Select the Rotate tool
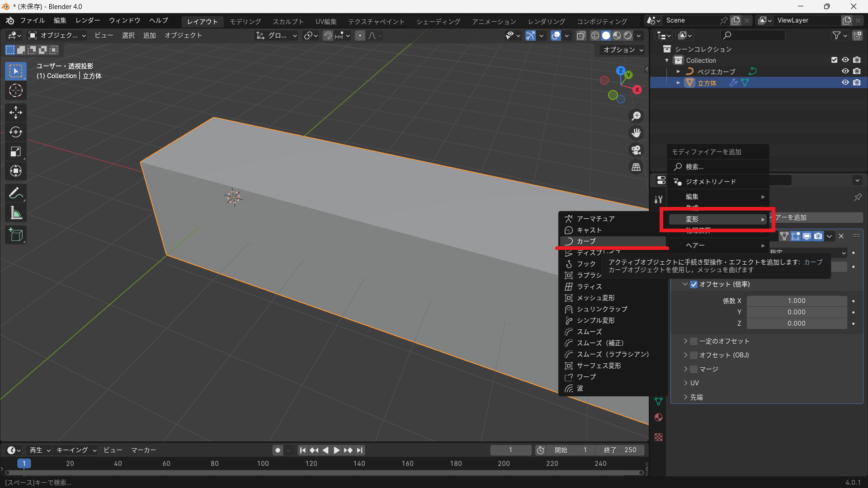868x488 pixels. tap(16, 132)
